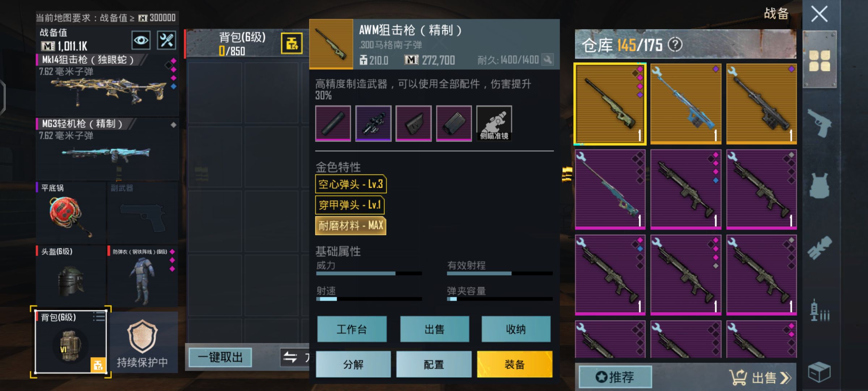This screenshot has height=391, width=868.
Task: Click the warehouse capacity help question mark
Action: tap(675, 45)
